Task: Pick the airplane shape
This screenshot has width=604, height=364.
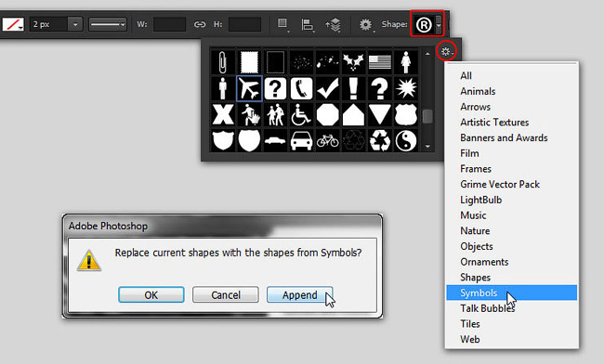Action: click(249, 88)
